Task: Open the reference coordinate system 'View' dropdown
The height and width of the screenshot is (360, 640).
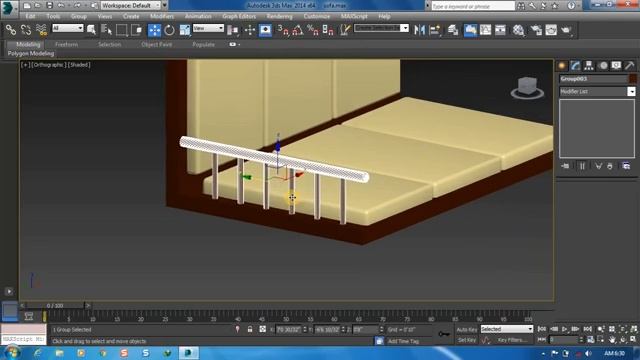Action: point(208,28)
